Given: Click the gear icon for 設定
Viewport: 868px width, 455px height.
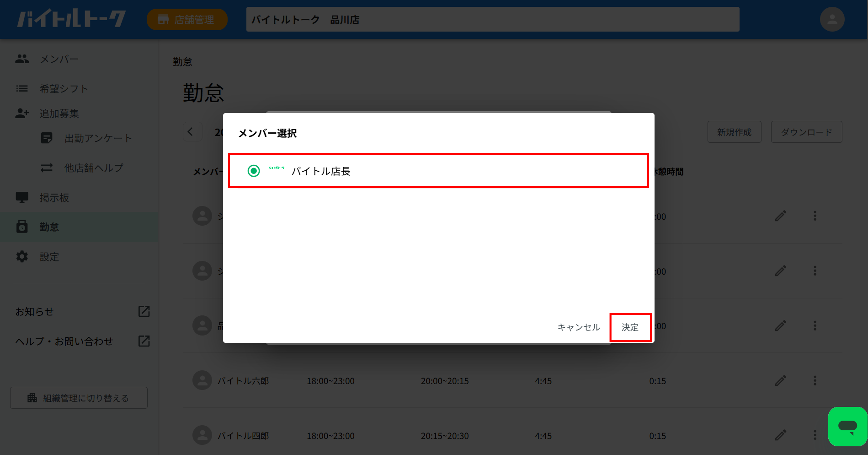Looking at the screenshot, I should [22, 257].
